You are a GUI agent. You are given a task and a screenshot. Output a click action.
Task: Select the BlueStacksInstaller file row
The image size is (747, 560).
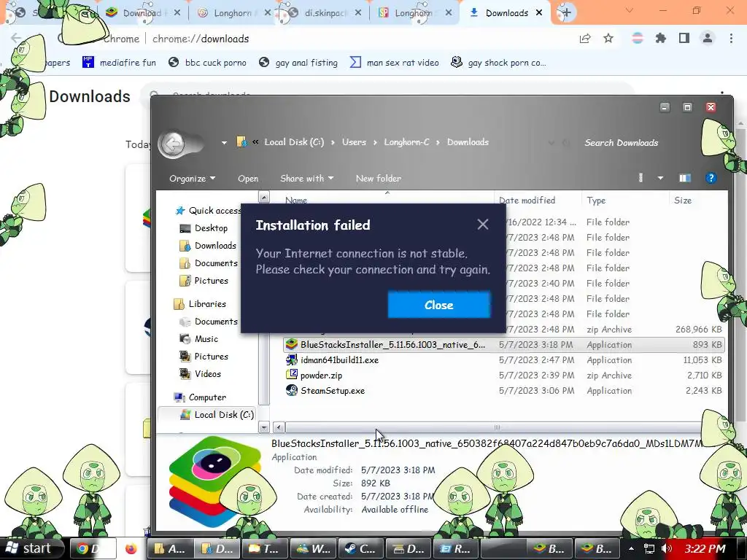(504, 345)
